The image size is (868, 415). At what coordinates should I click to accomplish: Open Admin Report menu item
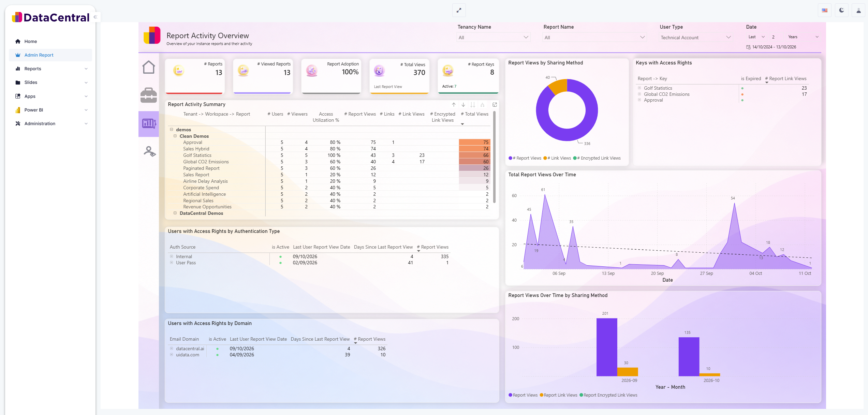tap(50, 55)
